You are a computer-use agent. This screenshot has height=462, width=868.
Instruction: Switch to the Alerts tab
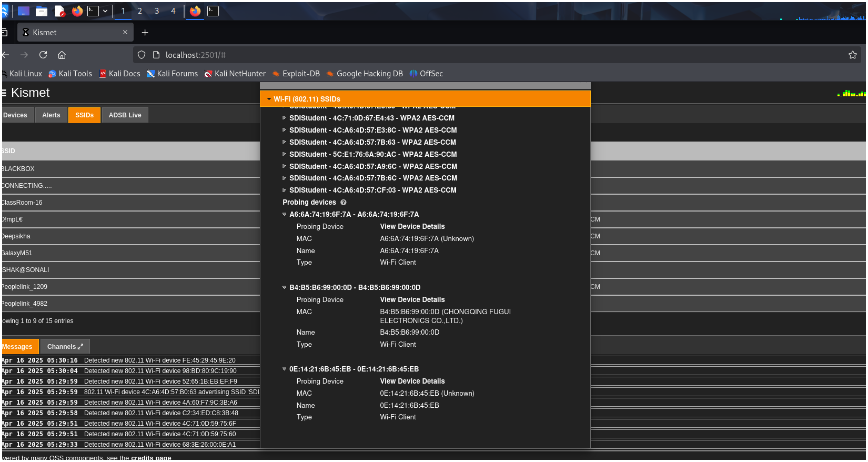point(51,115)
